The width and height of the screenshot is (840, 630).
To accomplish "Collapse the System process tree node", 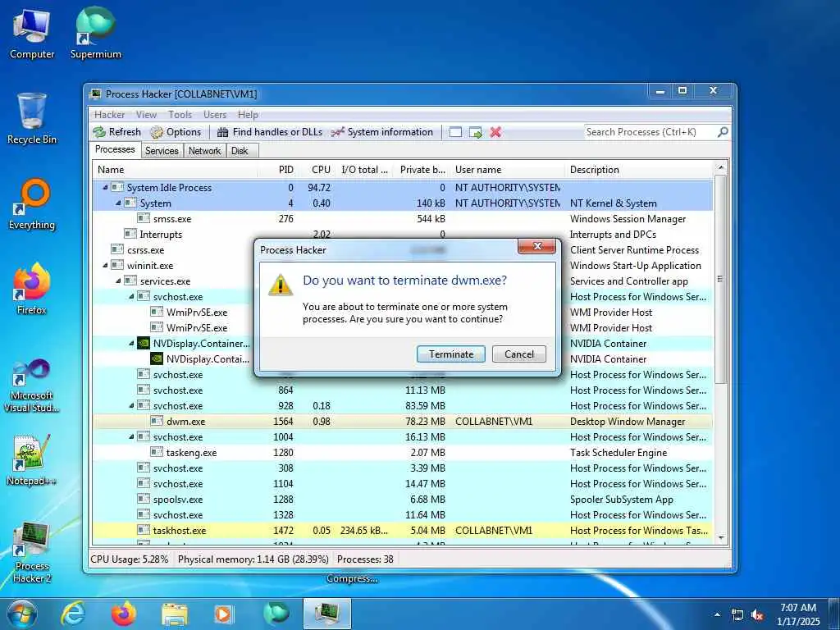I will click(x=118, y=203).
